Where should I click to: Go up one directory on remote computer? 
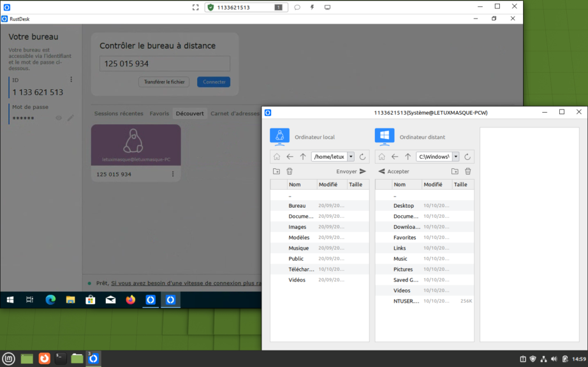coord(407,156)
